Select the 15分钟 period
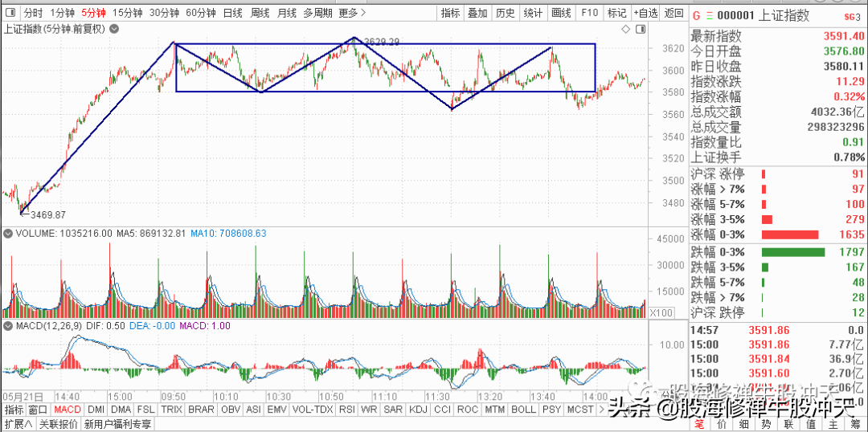The height and width of the screenshot is (432, 868). point(129,13)
